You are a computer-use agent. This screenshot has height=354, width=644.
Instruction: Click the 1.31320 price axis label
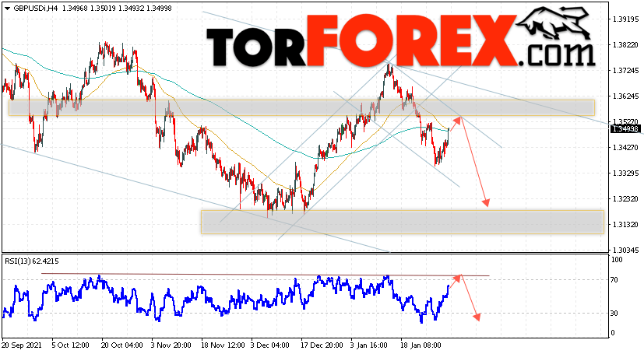625,225
